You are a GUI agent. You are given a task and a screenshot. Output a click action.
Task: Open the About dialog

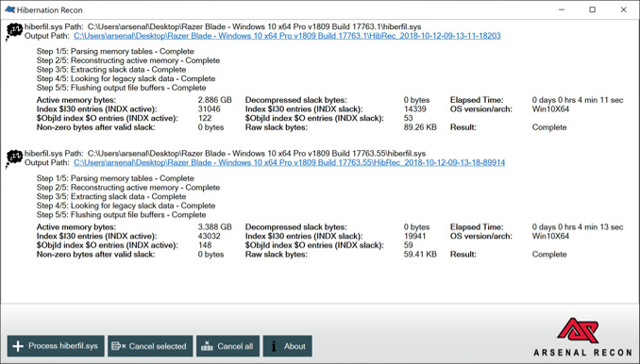click(287, 346)
